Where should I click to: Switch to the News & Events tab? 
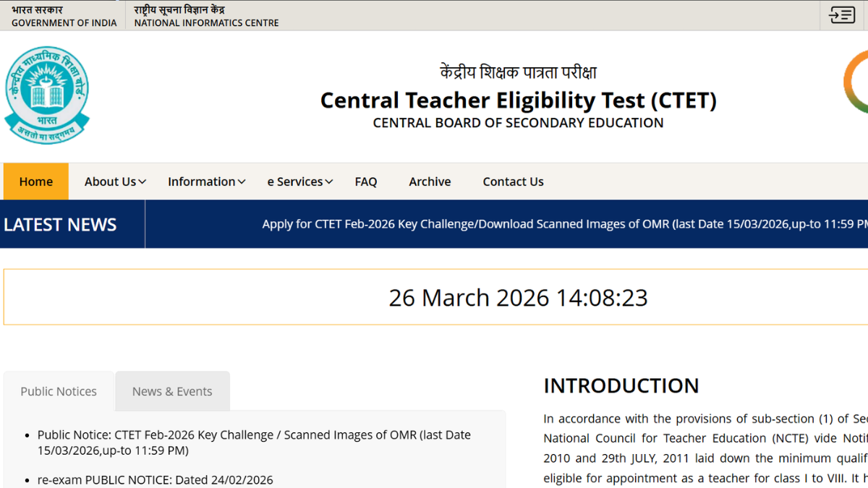(x=172, y=391)
